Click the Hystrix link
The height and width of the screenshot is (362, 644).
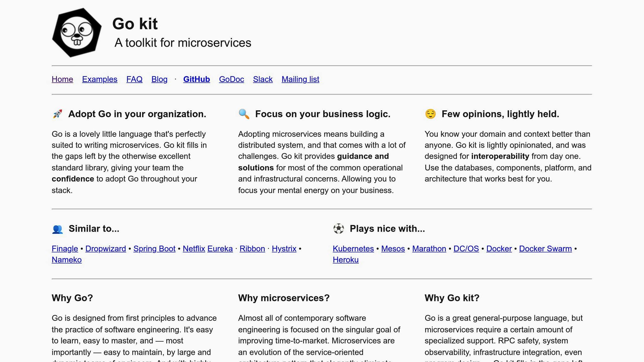[284, 249]
